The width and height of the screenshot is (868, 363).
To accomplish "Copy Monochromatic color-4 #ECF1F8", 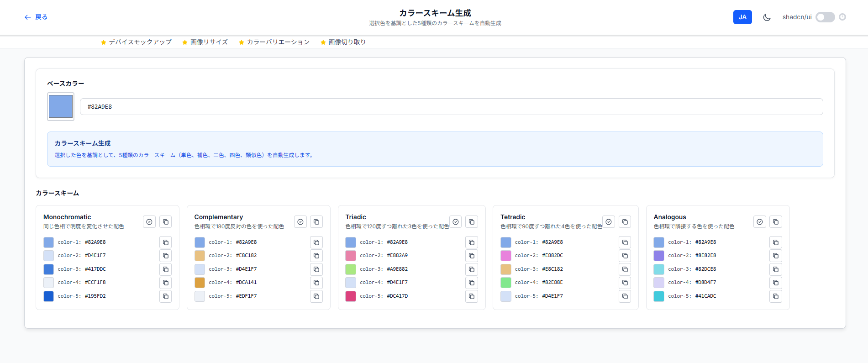I will point(166,283).
